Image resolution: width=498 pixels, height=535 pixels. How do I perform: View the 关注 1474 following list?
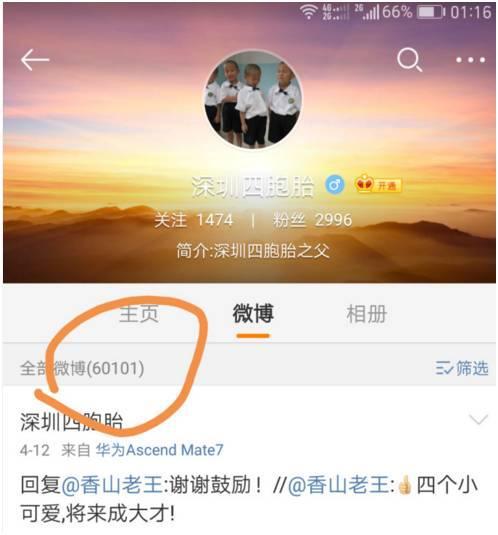point(193,220)
